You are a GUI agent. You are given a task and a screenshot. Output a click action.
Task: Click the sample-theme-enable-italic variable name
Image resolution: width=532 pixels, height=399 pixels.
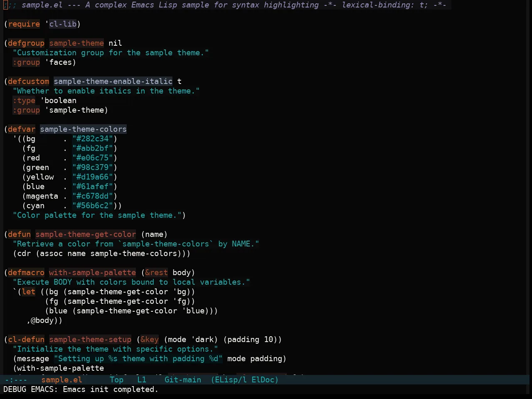coord(113,81)
